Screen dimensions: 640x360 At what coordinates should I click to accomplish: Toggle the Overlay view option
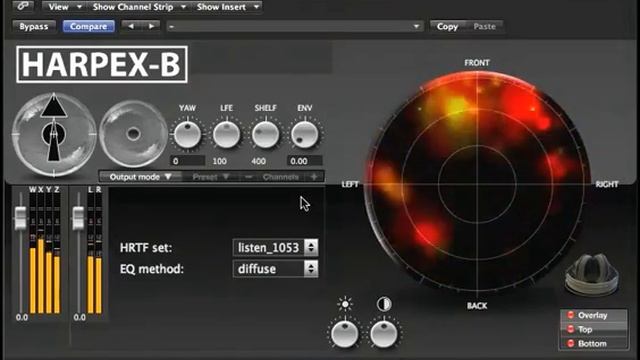coord(593,315)
